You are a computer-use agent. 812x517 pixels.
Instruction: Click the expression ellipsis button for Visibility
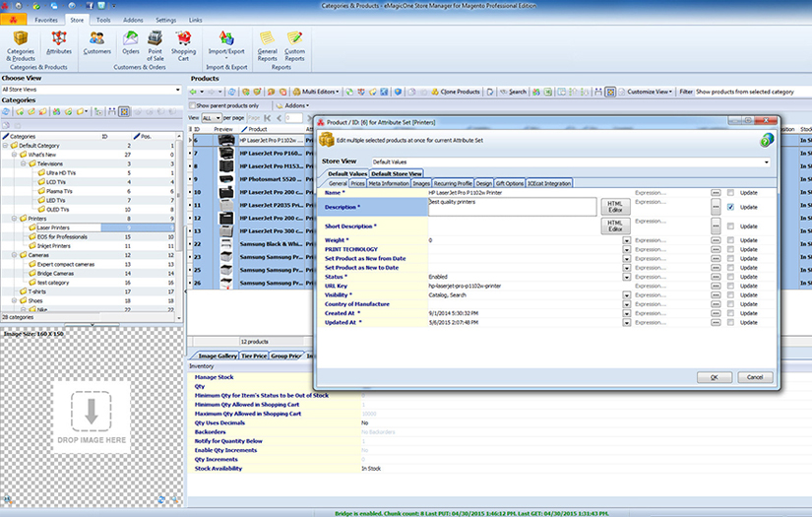(x=716, y=294)
